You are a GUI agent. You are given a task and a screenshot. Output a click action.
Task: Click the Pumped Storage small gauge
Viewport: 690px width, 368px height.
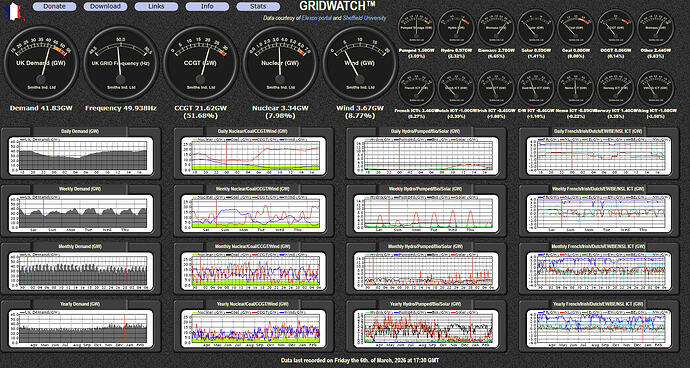[x=416, y=27]
